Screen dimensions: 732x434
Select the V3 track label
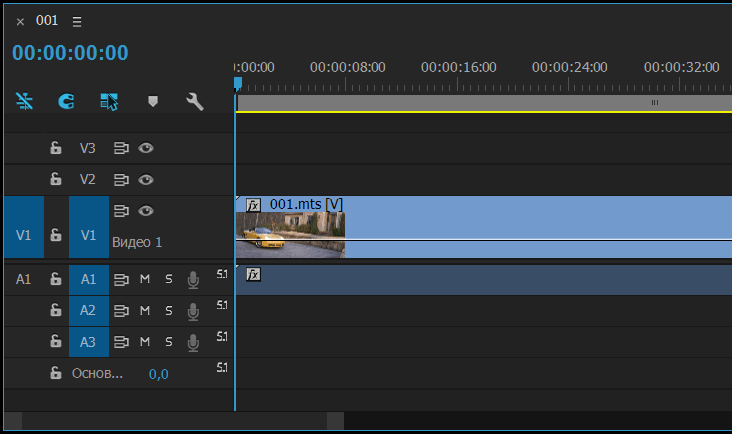(x=87, y=148)
